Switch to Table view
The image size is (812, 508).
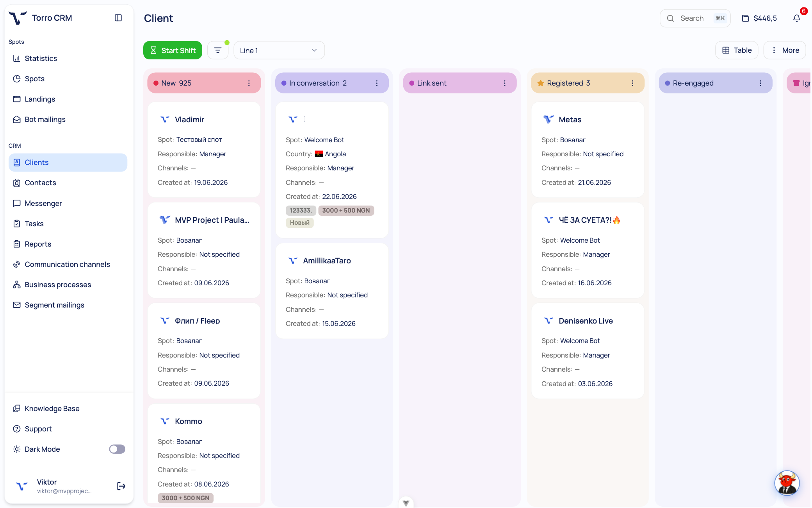click(737, 50)
